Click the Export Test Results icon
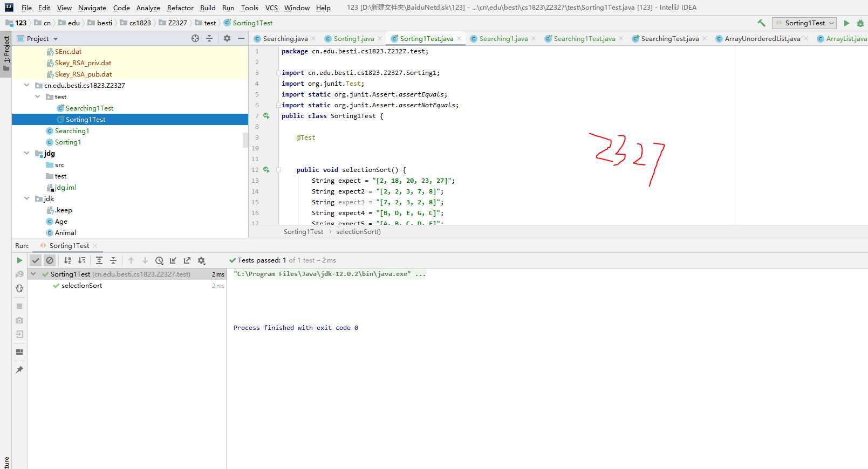This screenshot has height=469, width=868. click(x=187, y=260)
